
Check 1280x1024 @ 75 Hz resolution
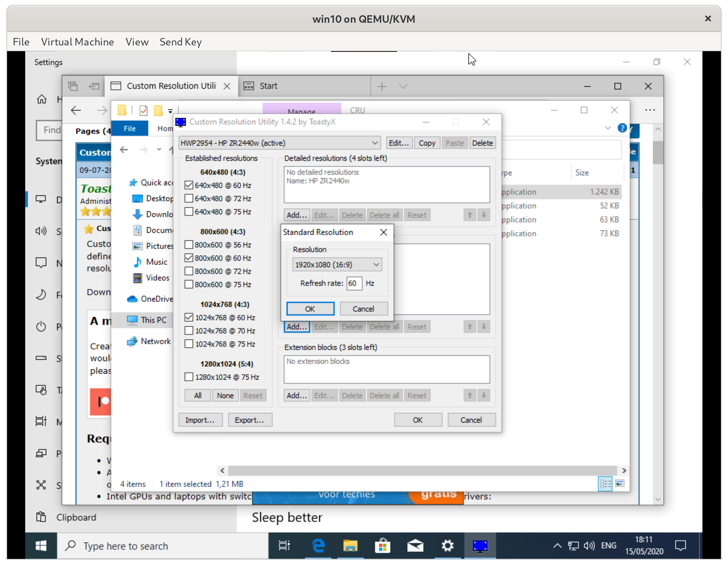(189, 377)
